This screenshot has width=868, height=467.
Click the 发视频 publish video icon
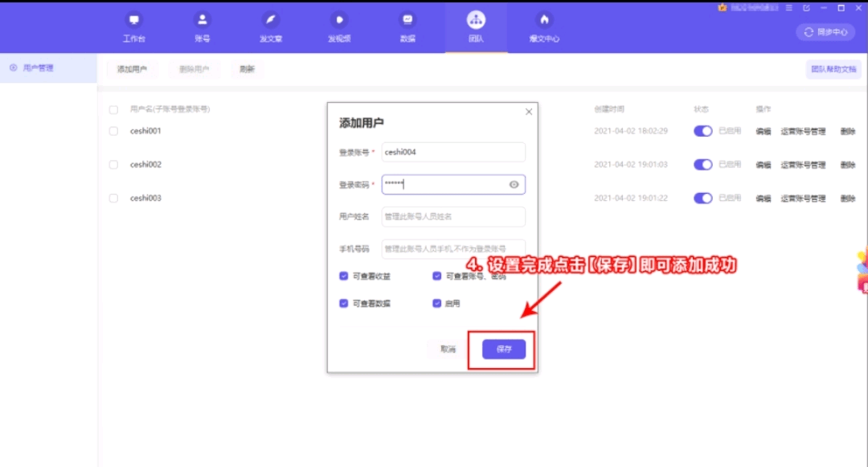tap(339, 20)
